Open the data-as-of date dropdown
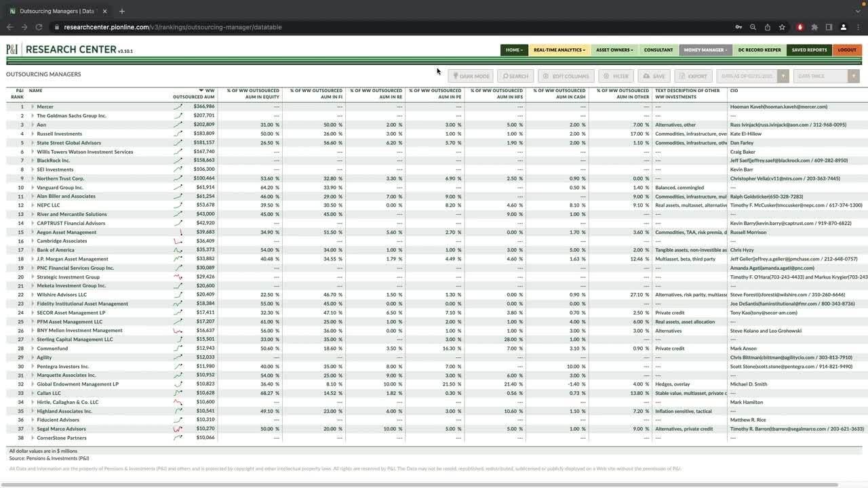Screen dimensions: 868x488 (x=753, y=76)
